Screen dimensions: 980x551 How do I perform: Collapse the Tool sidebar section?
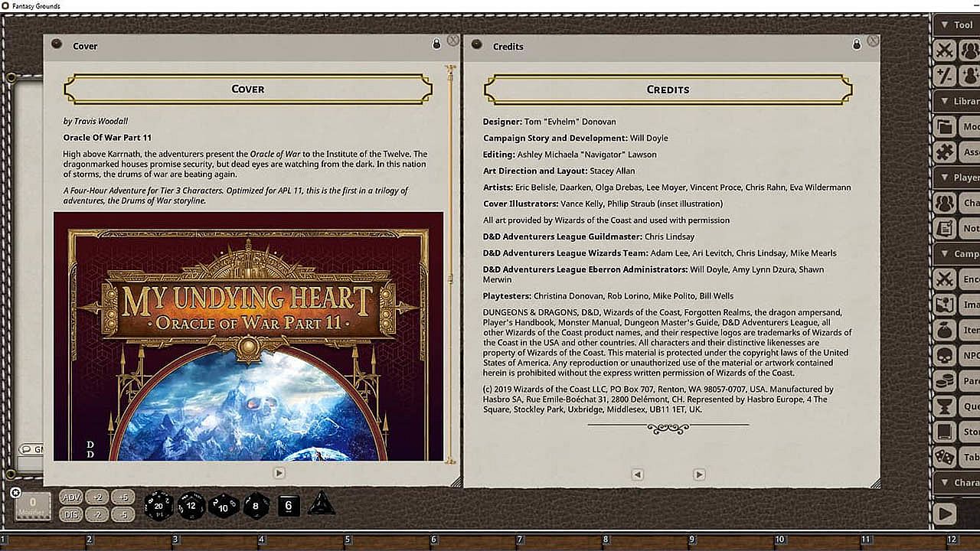point(956,24)
